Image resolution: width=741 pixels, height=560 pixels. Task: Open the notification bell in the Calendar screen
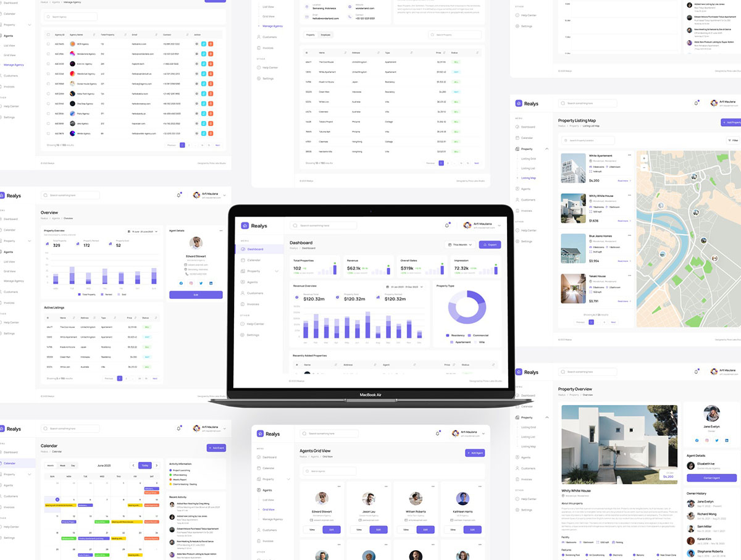click(179, 428)
